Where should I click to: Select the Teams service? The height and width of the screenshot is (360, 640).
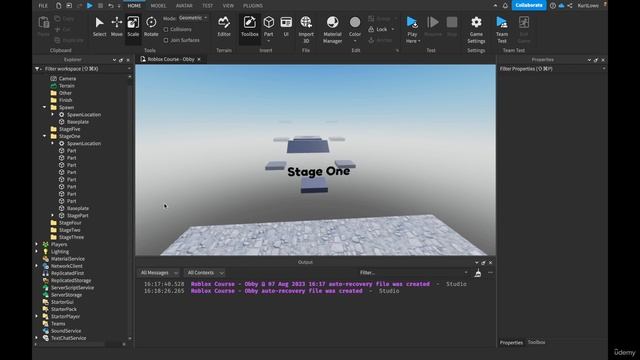coord(58,324)
